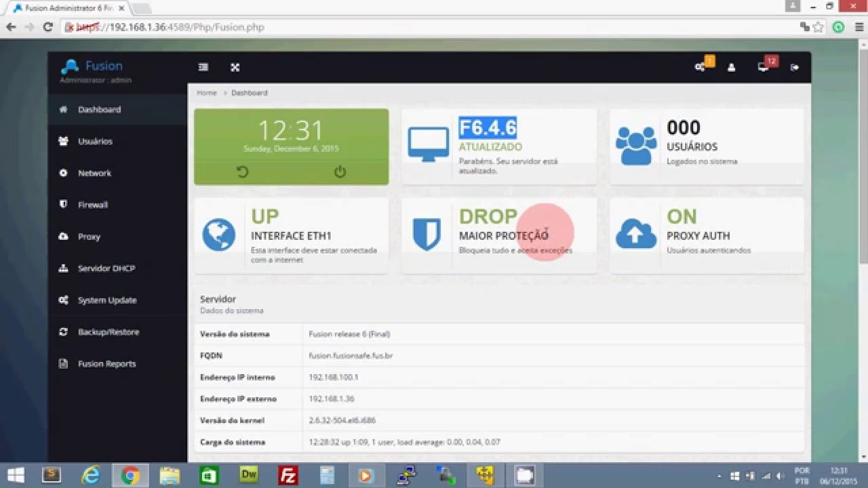The image size is (868, 488).
Task: Click the document icon beside Fusion Reports
Action: tap(63, 364)
